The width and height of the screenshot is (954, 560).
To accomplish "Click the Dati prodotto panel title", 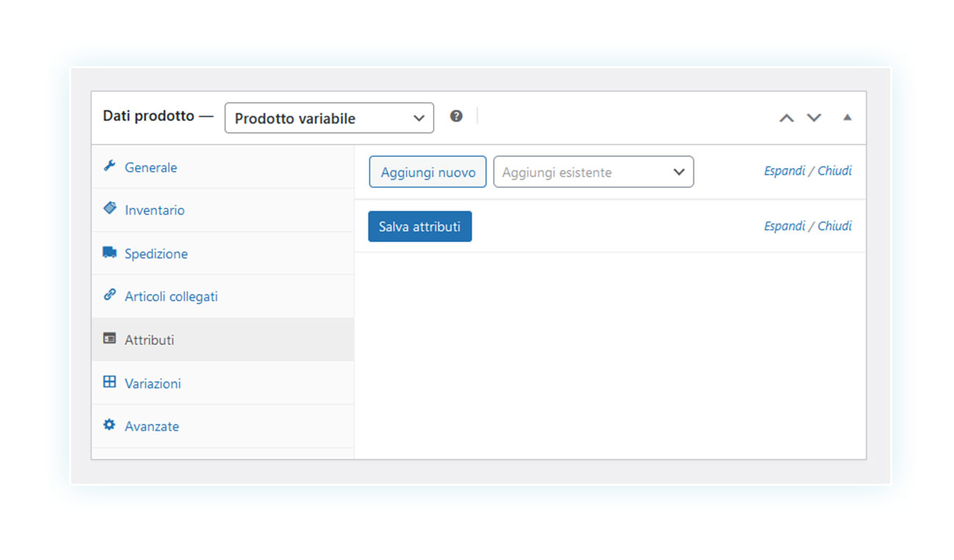I will (x=148, y=116).
